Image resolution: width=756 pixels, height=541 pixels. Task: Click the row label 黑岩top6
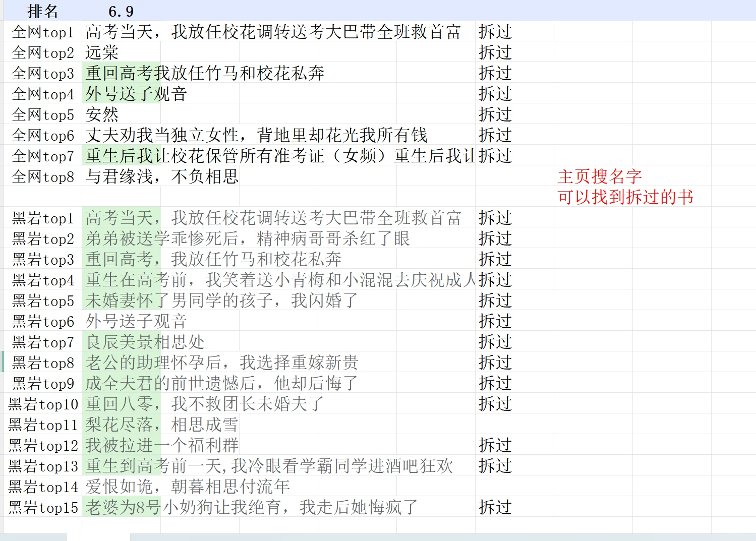tap(42, 321)
